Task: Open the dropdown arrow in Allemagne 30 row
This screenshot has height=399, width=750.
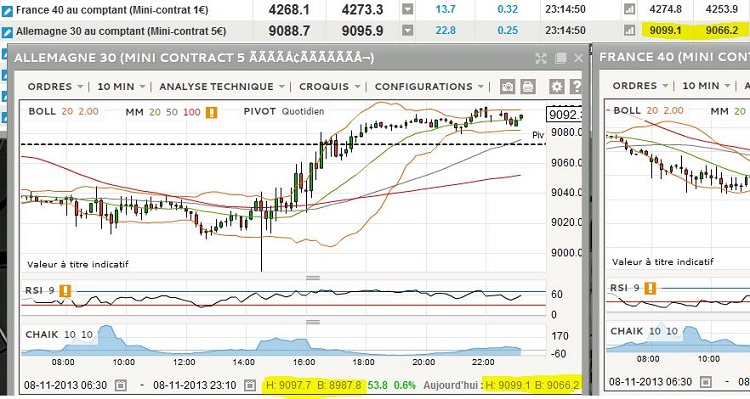Action: (x=407, y=31)
